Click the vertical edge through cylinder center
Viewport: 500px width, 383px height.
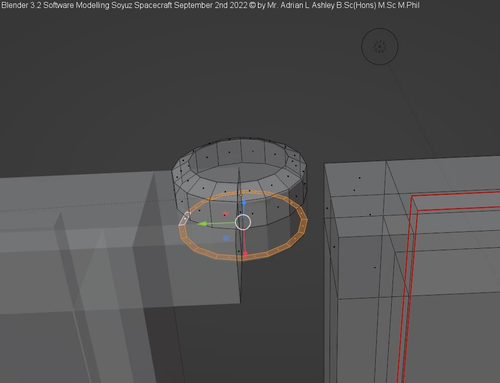click(x=239, y=233)
